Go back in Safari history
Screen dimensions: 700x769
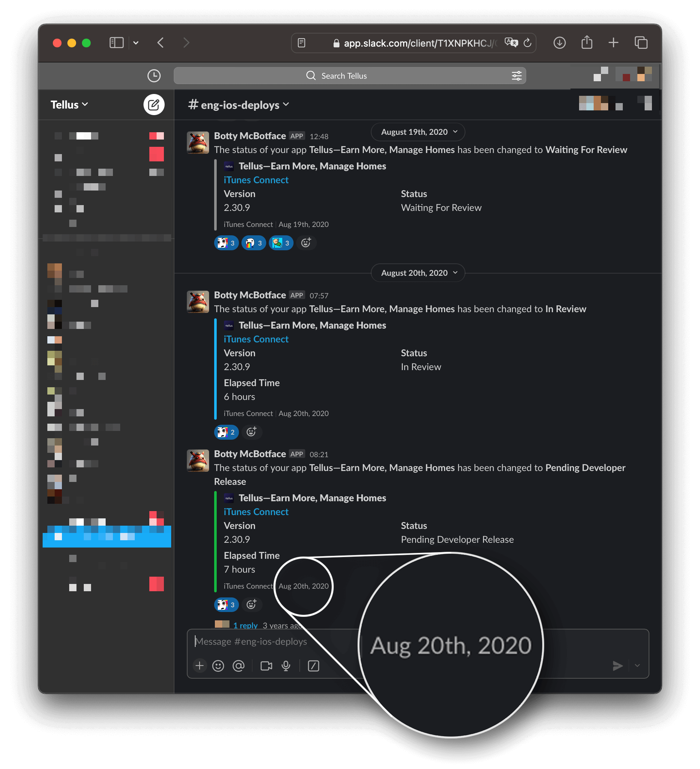point(161,43)
